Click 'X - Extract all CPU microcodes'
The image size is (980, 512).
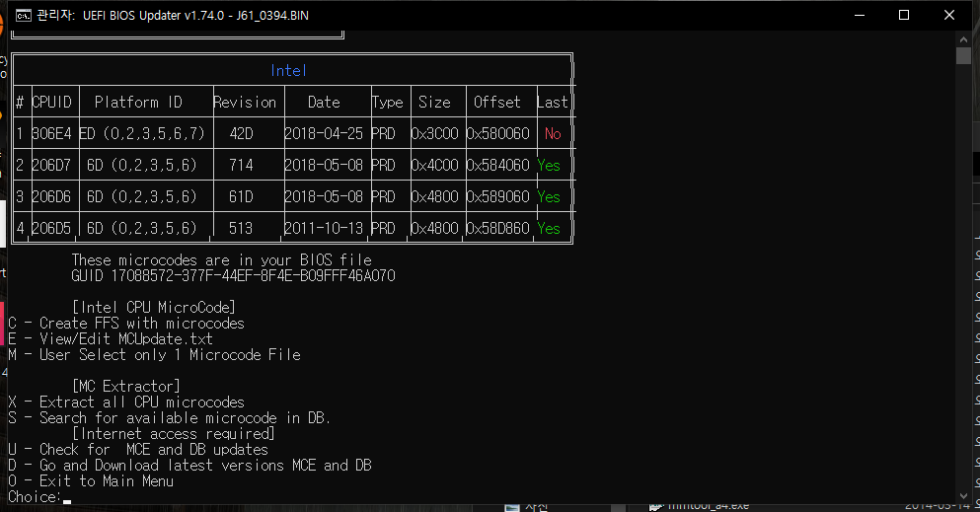point(126,402)
